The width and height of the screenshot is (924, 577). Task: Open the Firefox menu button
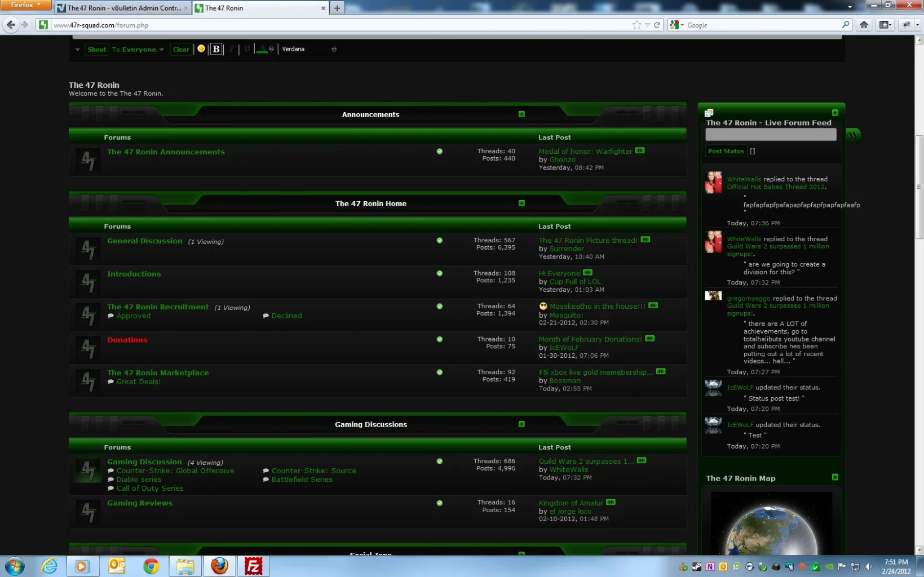pos(26,5)
